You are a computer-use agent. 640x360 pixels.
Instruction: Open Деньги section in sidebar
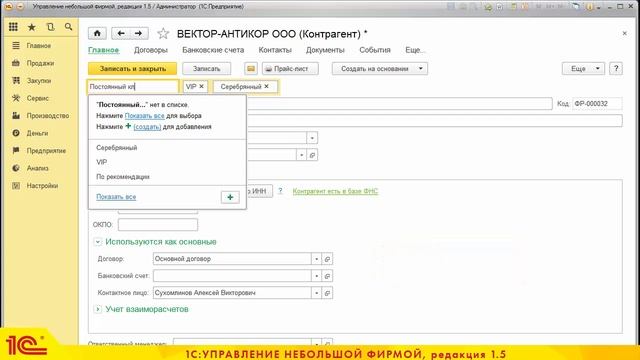pyautogui.click(x=37, y=133)
